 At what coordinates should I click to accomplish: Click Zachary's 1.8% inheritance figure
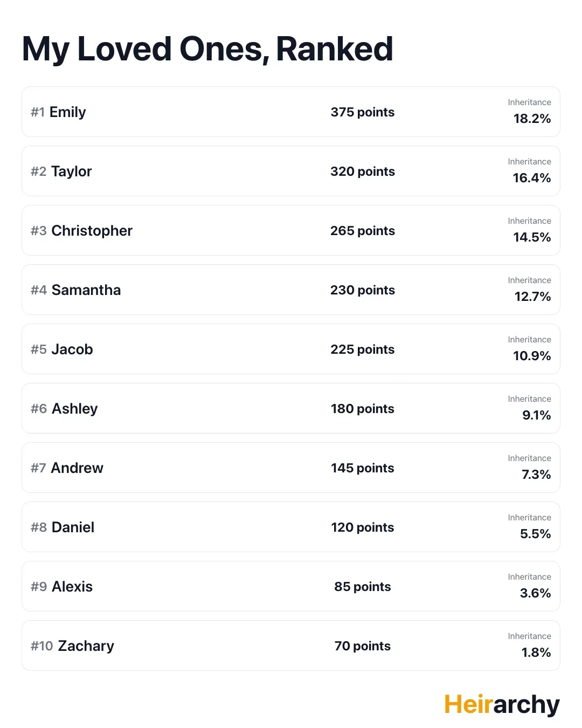tap(536, 653)
